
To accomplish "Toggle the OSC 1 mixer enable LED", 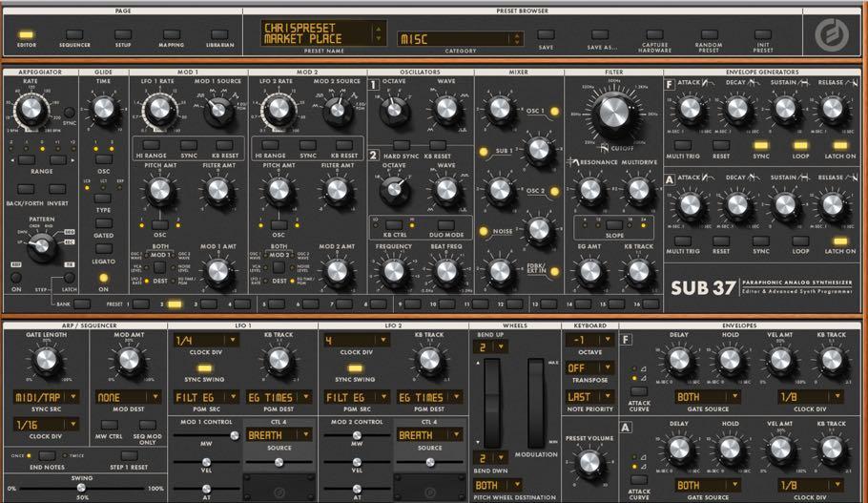I will pos(555,112).
